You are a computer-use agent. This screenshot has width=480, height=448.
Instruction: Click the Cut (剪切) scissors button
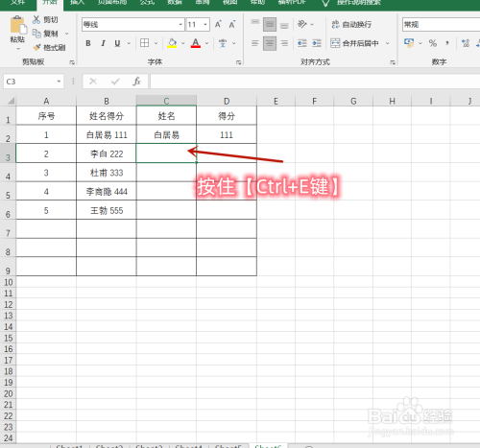(x=45, y=20)
